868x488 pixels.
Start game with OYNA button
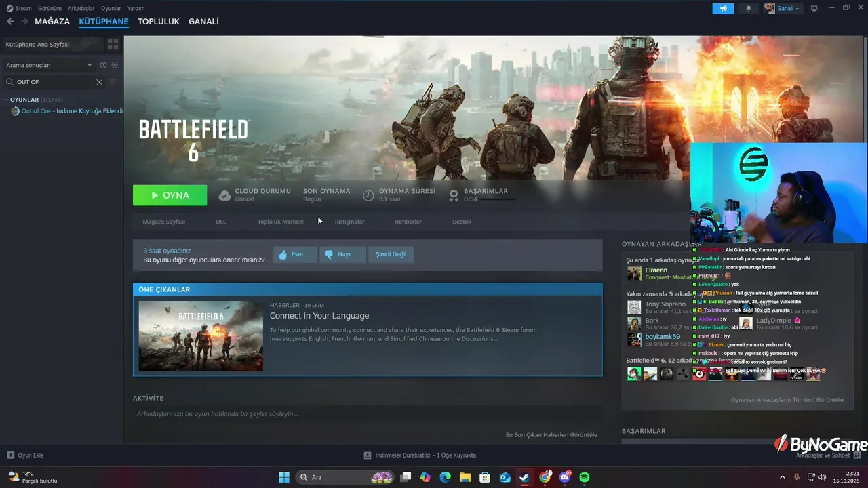coord(170,195)
